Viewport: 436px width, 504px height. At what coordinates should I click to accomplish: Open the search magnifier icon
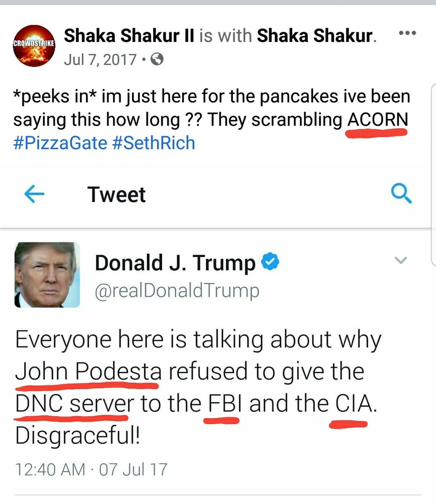pyautogui.click(x=401, y=194)
